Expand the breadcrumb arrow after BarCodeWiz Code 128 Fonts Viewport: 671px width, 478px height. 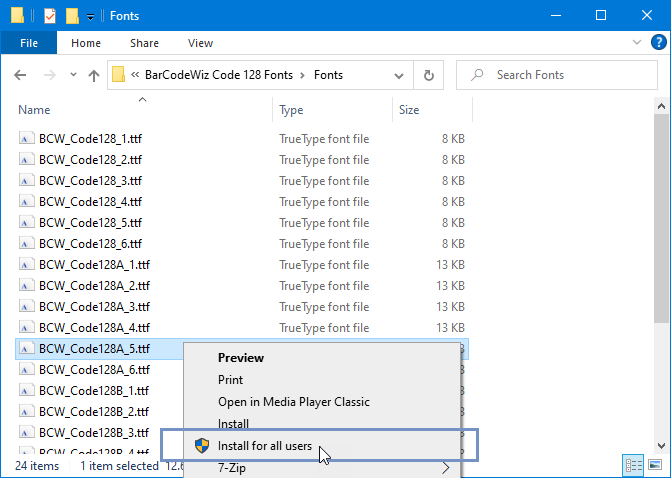(303, 75)
